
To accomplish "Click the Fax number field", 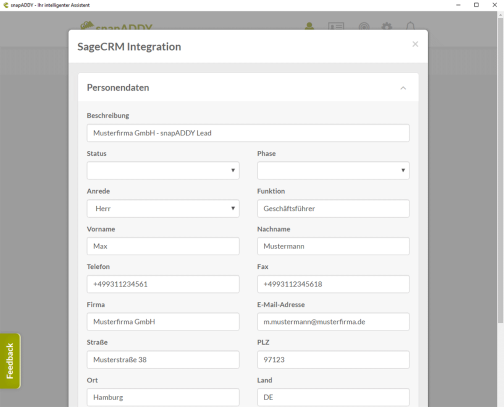I will click(x=333, y=284).
